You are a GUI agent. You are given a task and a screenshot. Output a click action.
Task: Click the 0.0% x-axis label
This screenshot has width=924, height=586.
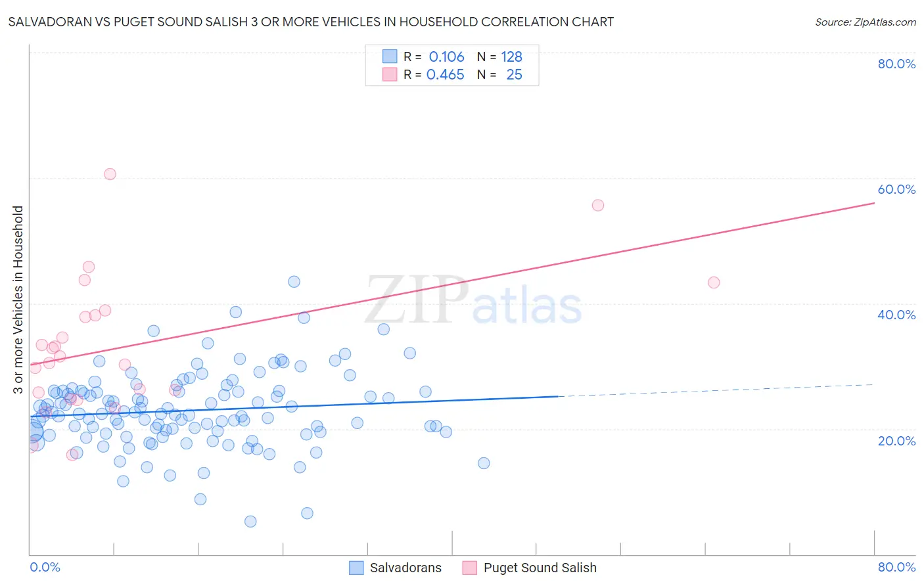click(x=45, y=567)
